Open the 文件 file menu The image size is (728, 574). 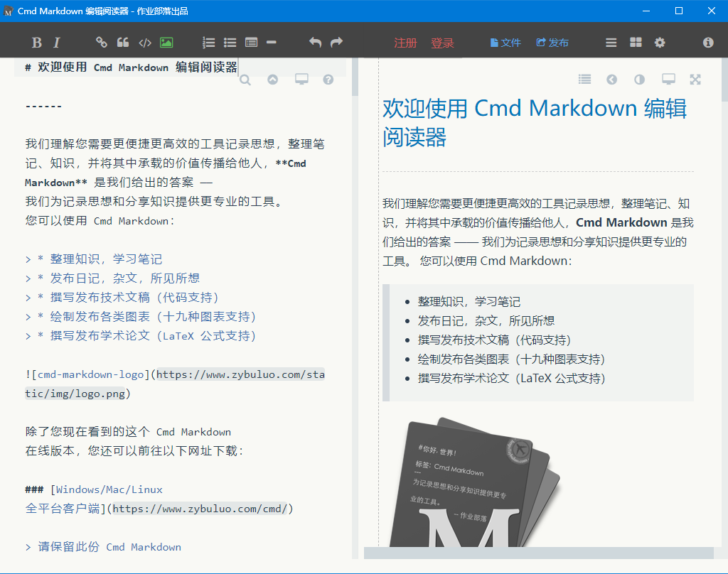coord(505,43)
